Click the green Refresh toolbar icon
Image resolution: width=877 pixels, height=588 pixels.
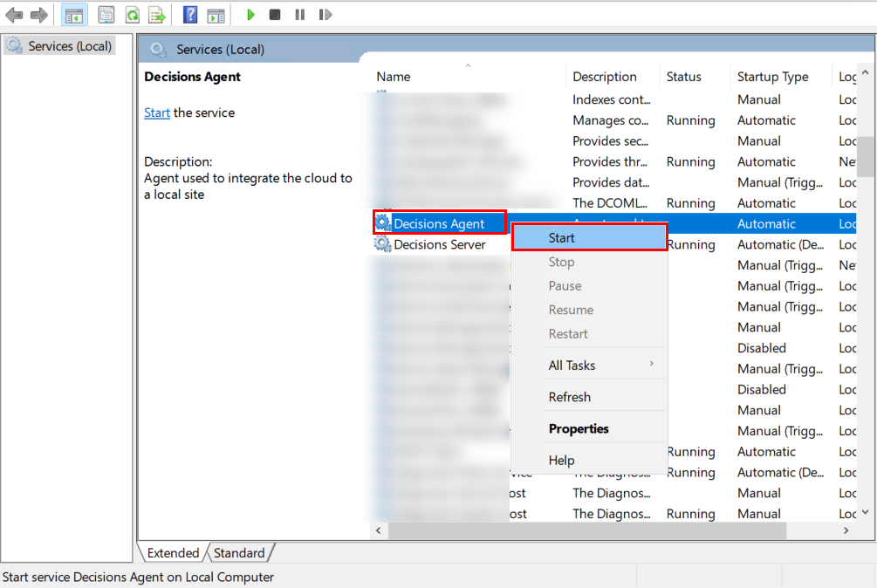[133, 15]
